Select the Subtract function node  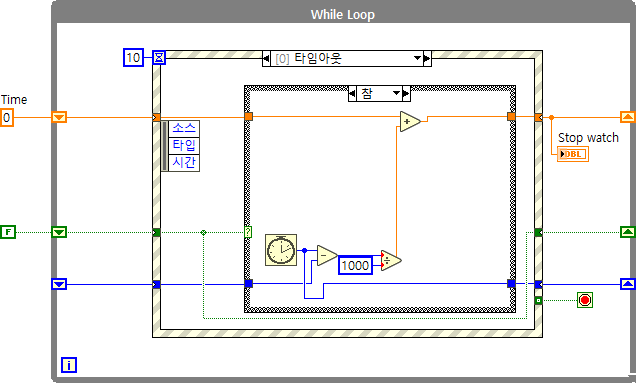(327, 256)
